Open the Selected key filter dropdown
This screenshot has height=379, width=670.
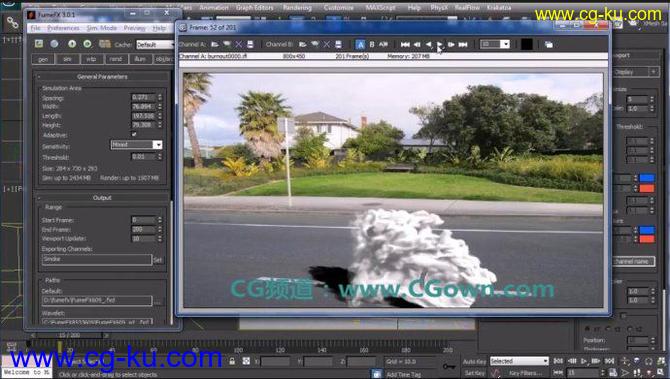coord(519,361)
